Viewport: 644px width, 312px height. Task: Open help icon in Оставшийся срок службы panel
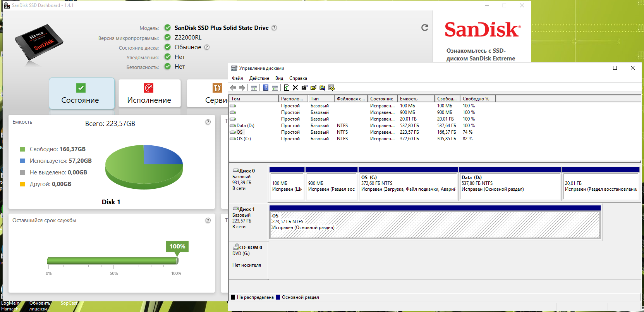click(208, 221)
